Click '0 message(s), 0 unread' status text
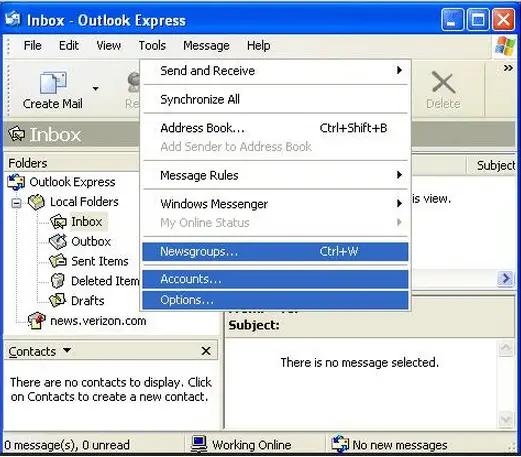Image resolution: width=521 pixels, height=457 pixels. coord(67,445)
